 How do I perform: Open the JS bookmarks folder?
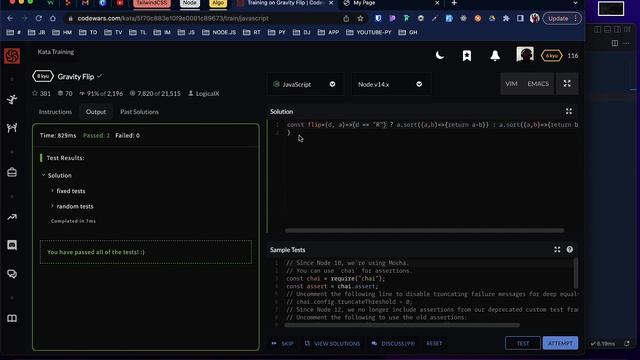click(186, 32)
